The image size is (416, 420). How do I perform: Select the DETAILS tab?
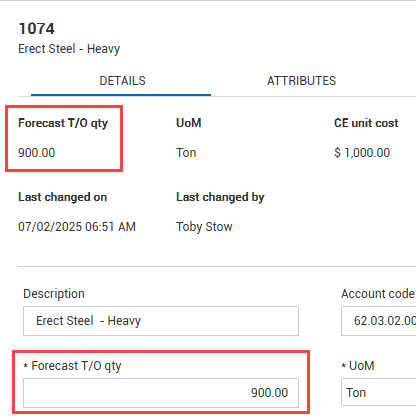[122, 81]
